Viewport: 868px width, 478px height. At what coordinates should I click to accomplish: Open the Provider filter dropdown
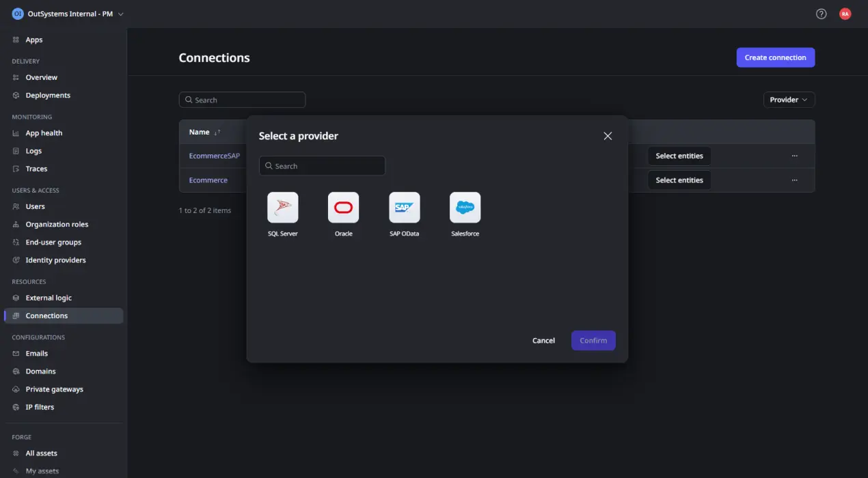(x=789, y=99)
